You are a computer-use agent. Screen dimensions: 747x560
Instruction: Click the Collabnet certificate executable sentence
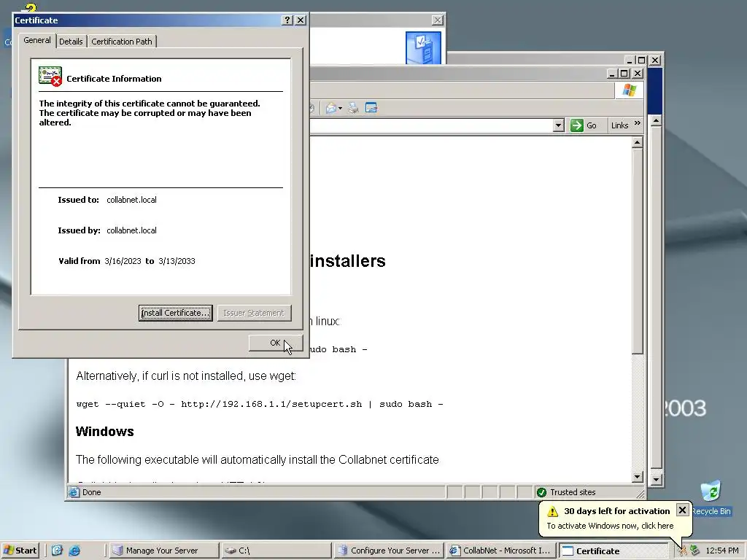click(258, 460)
